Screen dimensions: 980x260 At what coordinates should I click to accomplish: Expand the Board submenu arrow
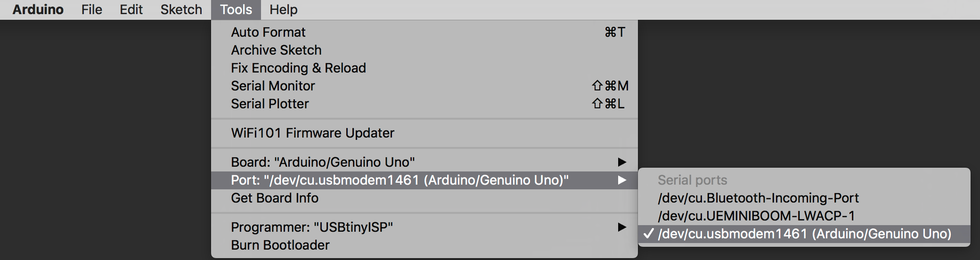[622, 162]
